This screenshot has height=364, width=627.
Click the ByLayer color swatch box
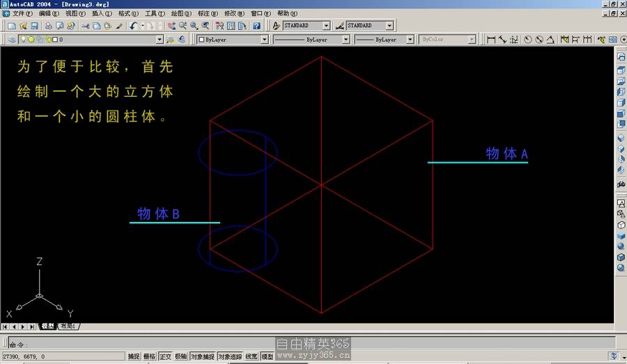pos(201,40)
